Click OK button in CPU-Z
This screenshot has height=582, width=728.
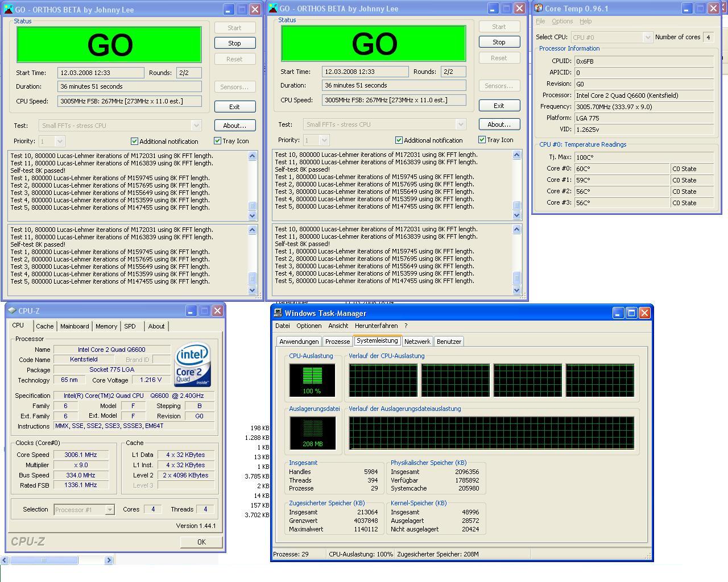click(x=201, y=542)
